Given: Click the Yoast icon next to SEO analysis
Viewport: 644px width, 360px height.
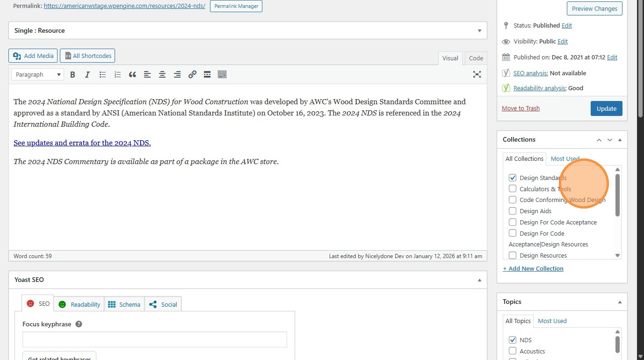Looking at the screenshot, I should 506,73.
